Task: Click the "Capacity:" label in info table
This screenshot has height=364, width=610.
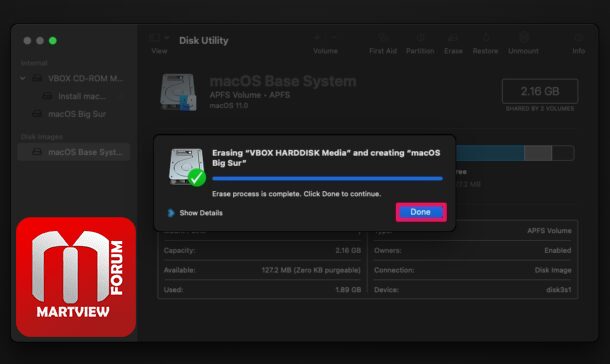Action: 179,250
